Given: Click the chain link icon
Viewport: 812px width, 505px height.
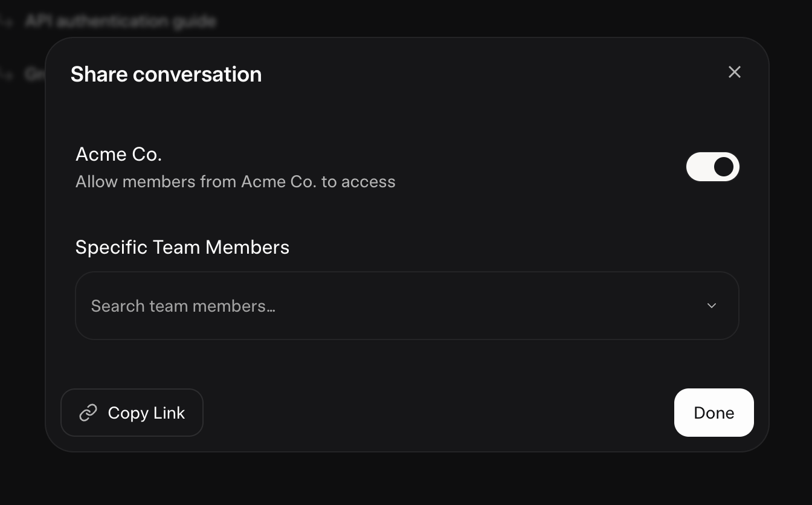Looking at the screenshot, I should click(88, 413).
